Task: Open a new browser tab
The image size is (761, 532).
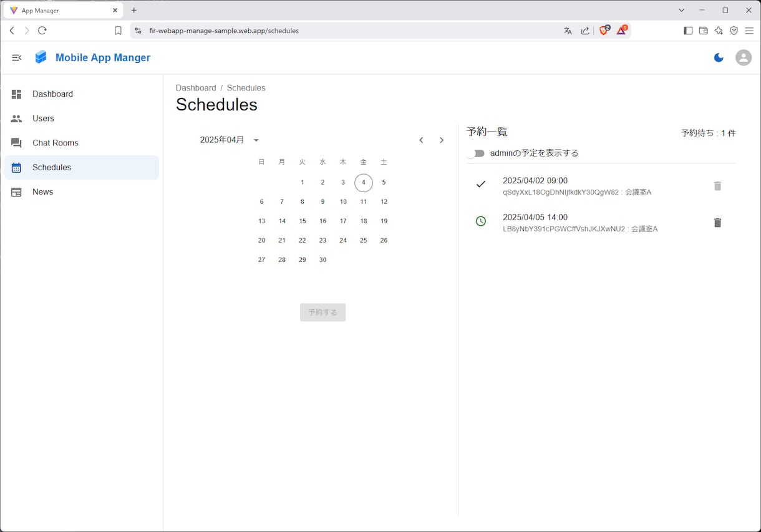Action: pos(134,11)
